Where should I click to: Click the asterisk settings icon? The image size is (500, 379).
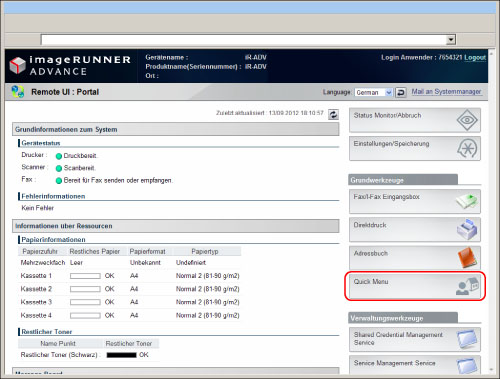(467, 148)
